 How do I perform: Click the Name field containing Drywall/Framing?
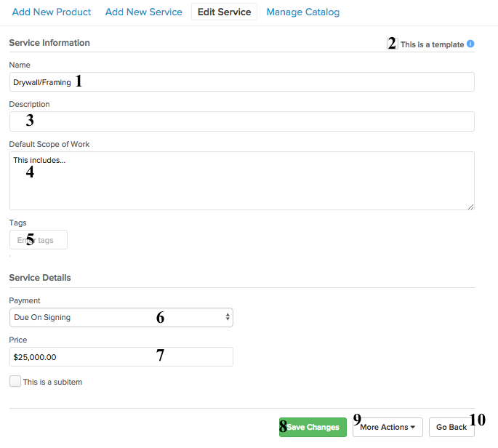[242, 82]
